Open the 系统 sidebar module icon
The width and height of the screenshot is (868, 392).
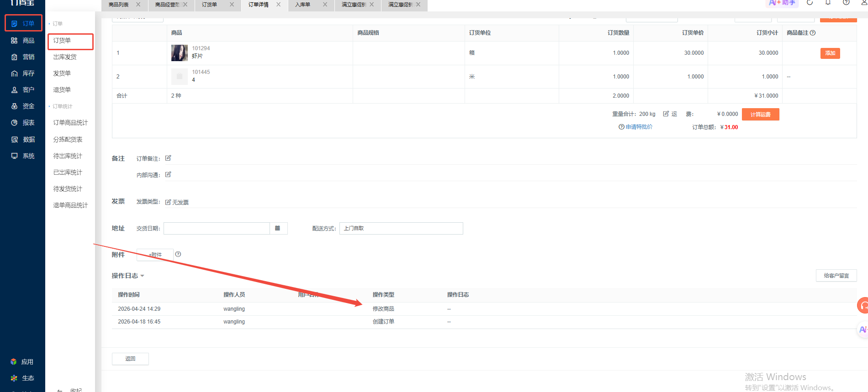pyautogui.click(x=14, y=156)
